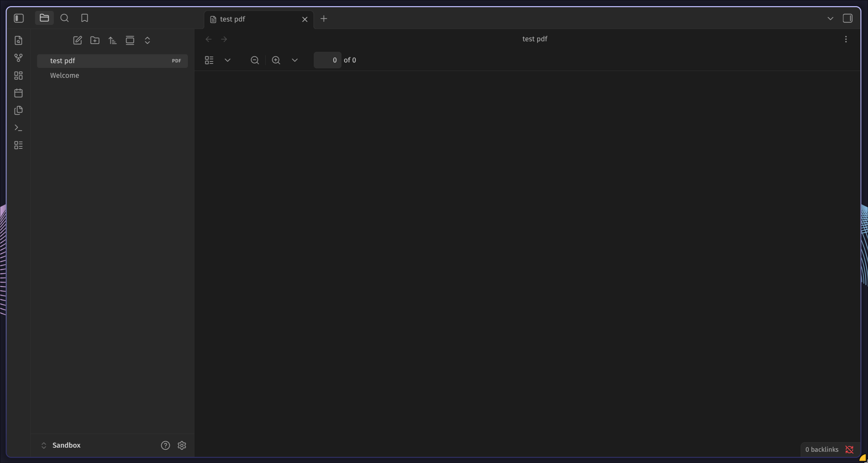This screenshot has height=463, width=868.
Task: Open the search tab in sidebar
Action: pos(64,18)
